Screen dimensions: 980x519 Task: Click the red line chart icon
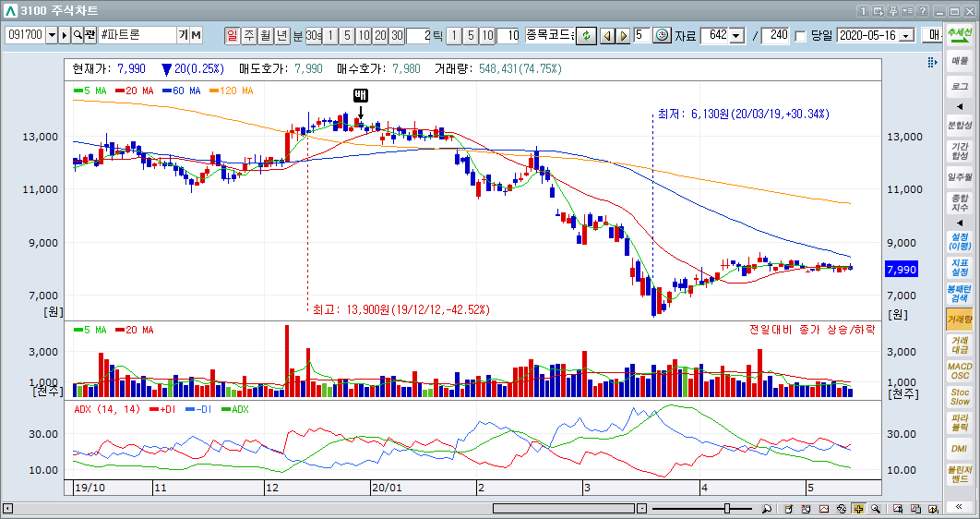pos(824,509)
